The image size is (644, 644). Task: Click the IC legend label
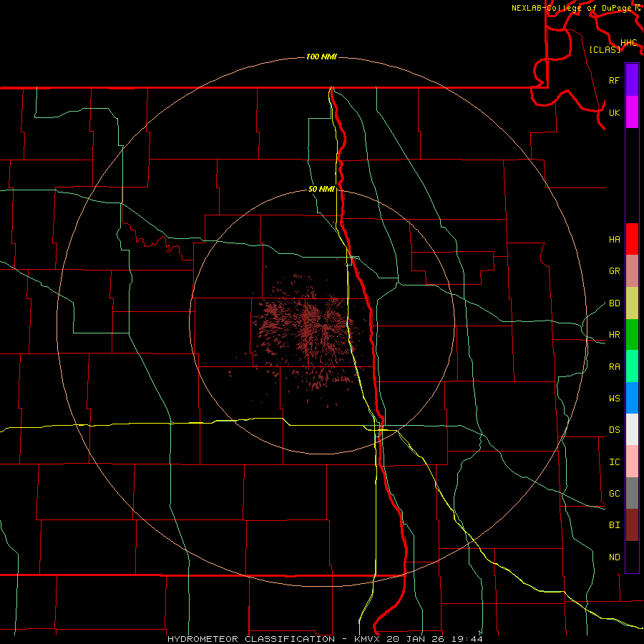coord(614,462)
